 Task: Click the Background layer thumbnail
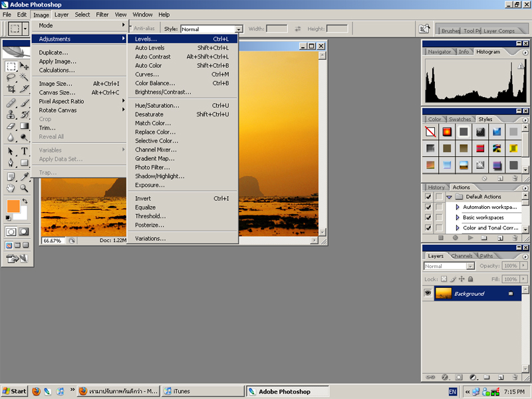pos(444,293)
